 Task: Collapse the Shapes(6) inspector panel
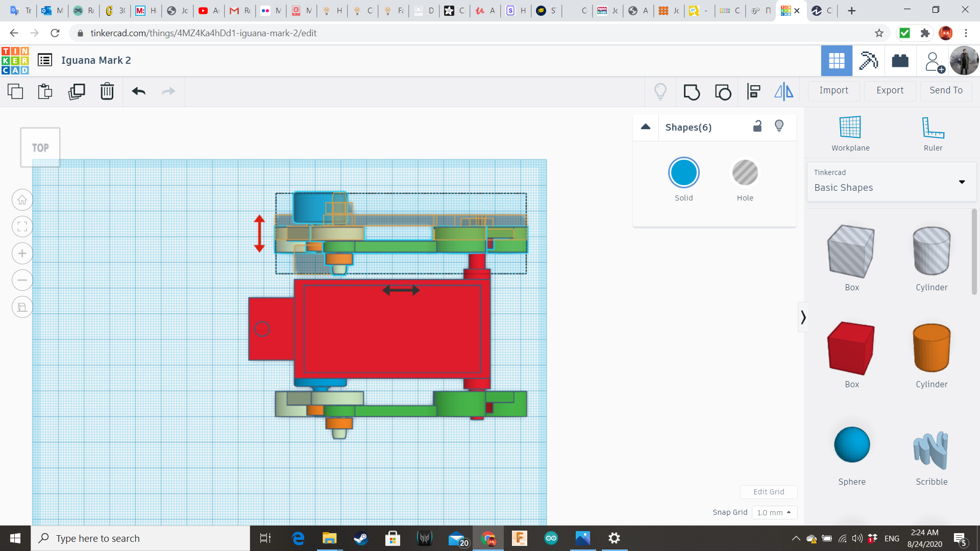point(646,127)
